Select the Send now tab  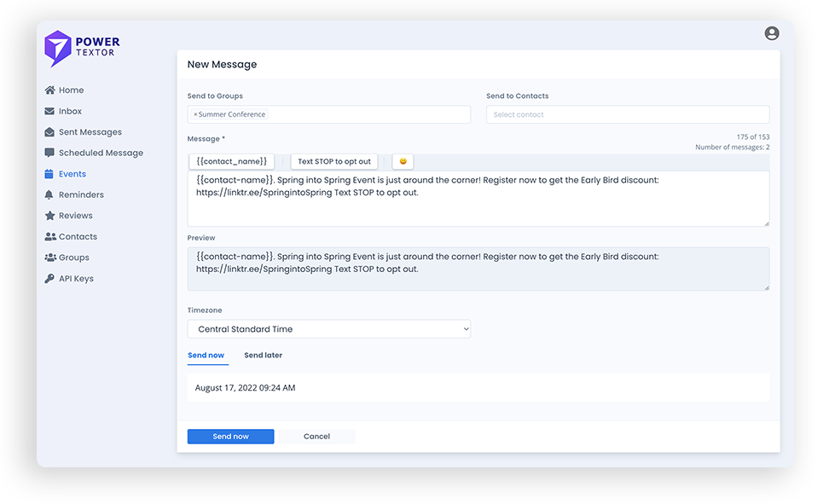206,355
